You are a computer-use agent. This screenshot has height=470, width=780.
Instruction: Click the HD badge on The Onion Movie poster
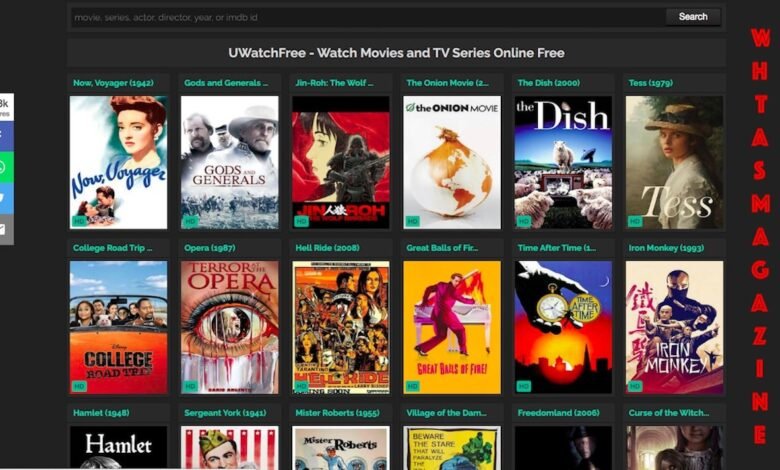(x=413, y=221)
